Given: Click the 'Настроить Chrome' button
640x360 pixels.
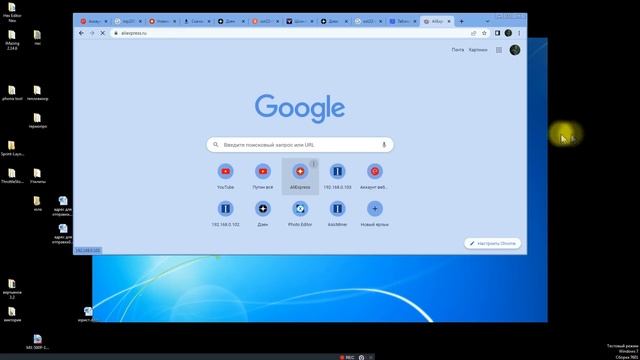Looking at the screenshot, I should click(492, 243).
